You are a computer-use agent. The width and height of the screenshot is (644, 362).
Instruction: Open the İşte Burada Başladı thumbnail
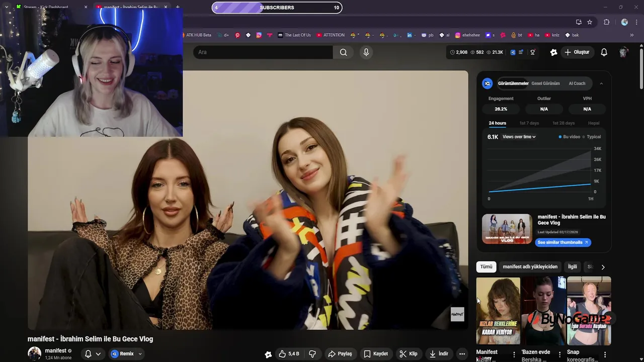[x=589, y=311]
